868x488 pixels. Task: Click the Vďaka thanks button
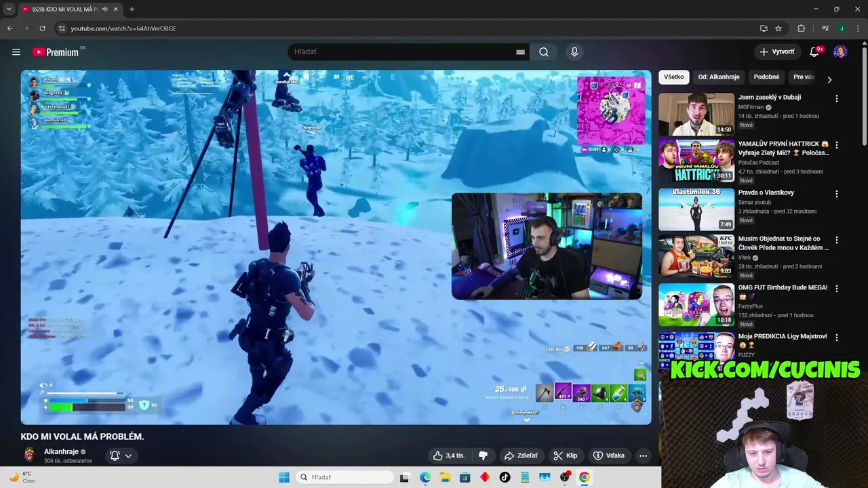point(609,455)
